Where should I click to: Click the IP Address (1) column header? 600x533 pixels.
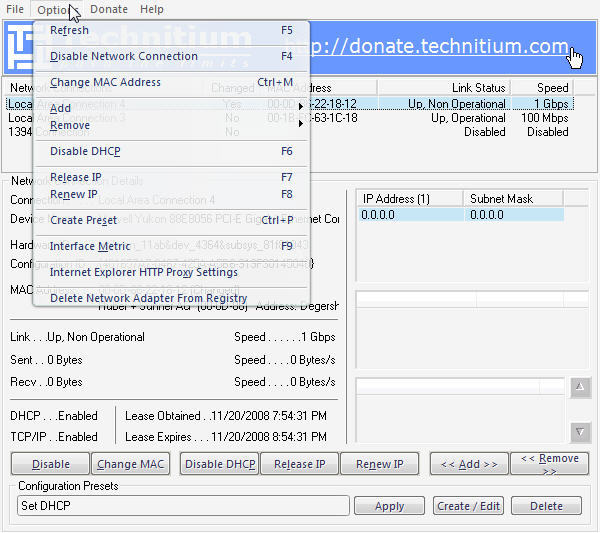pyautogui.click(x=410, y=199)
